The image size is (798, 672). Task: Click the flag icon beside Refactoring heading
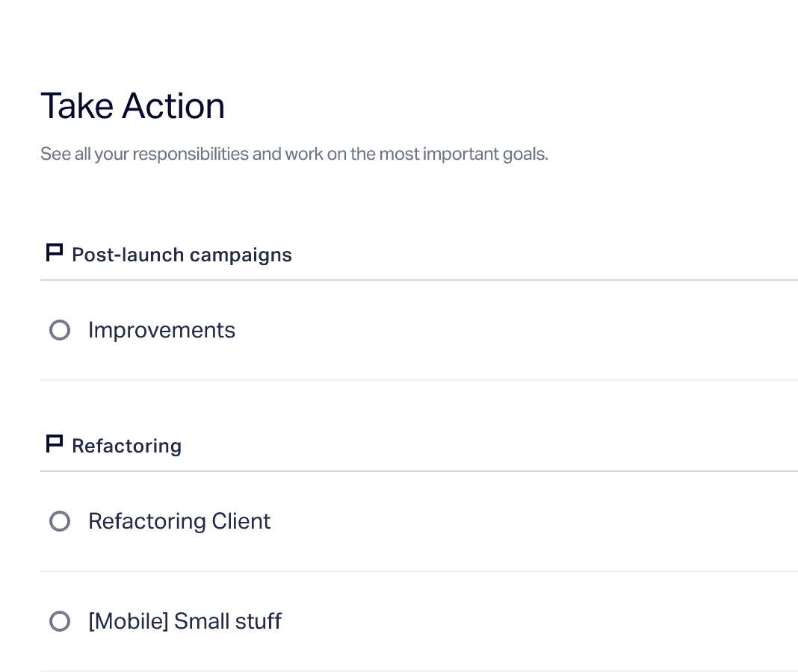point(54,444)
